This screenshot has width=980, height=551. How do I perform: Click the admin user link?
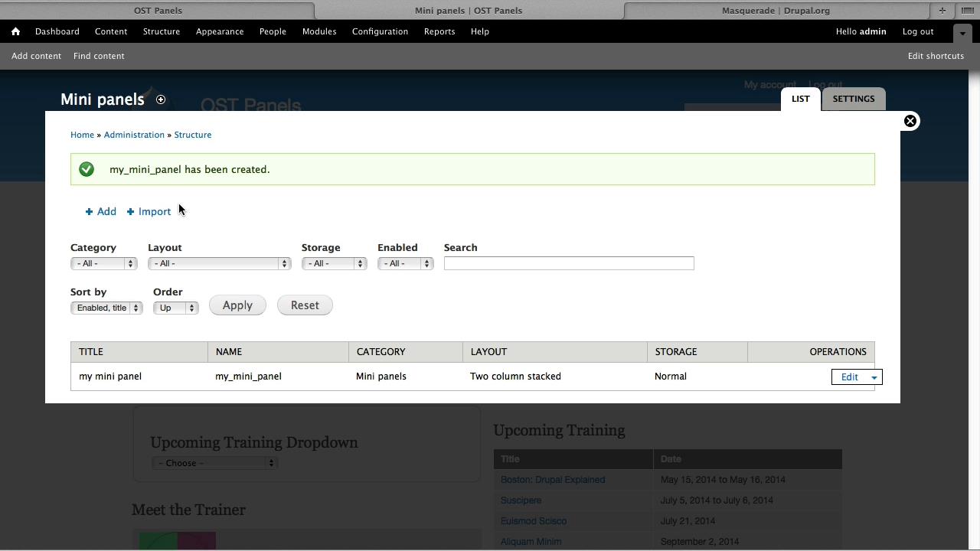873,31
